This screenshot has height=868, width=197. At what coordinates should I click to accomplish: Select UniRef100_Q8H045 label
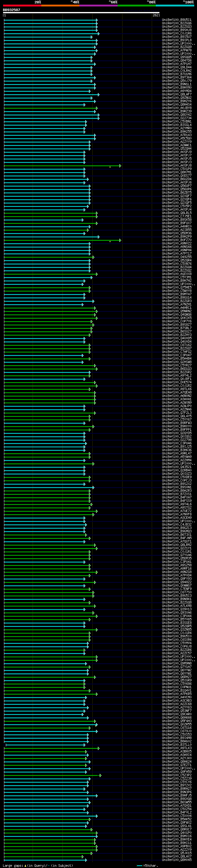click(x=177, y=860)
